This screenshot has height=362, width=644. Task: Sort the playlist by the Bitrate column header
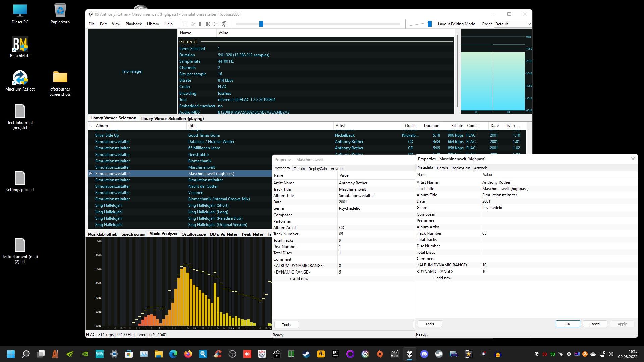(x=453, y=126)
